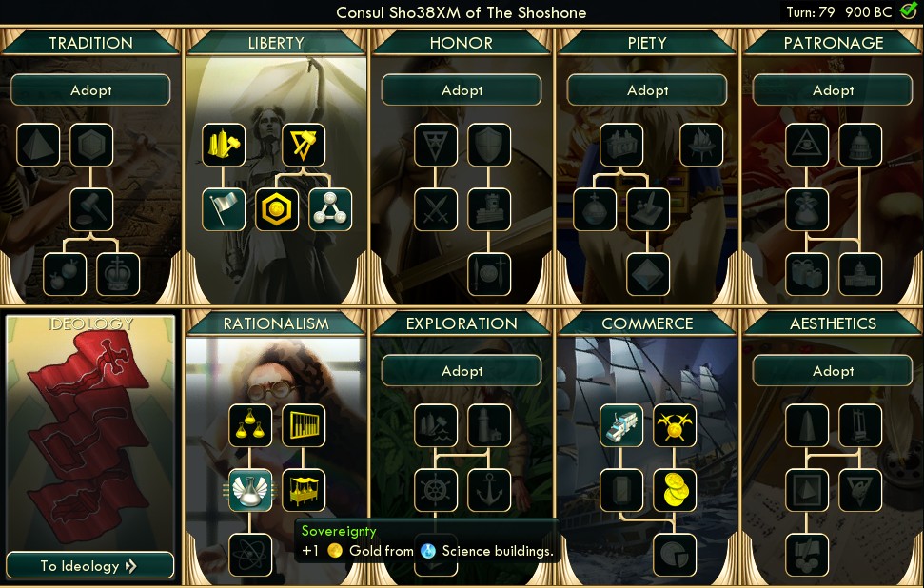This screenshot has height=588, width=924.
Task: Click the Piety tree header
Action: coord(647,43)
